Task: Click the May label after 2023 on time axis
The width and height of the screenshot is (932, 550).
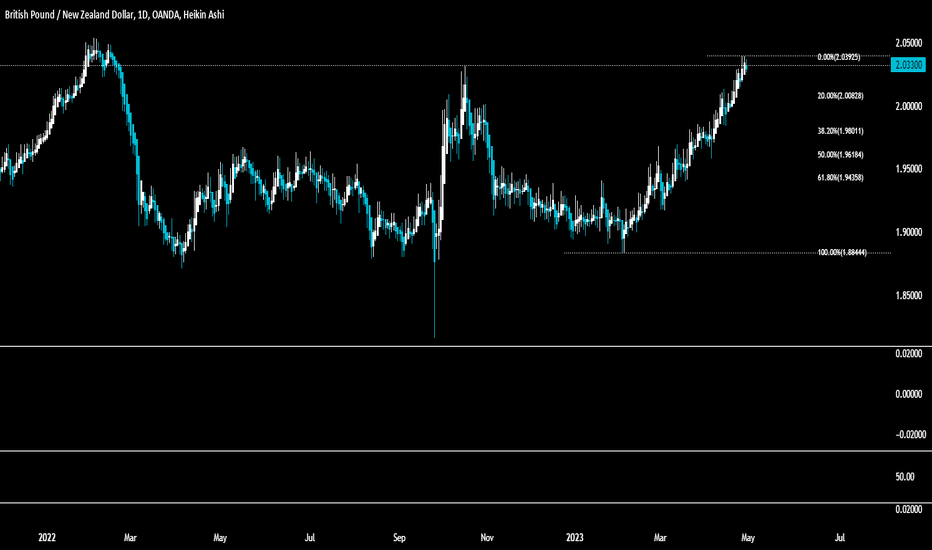Action: click(748, 538)
